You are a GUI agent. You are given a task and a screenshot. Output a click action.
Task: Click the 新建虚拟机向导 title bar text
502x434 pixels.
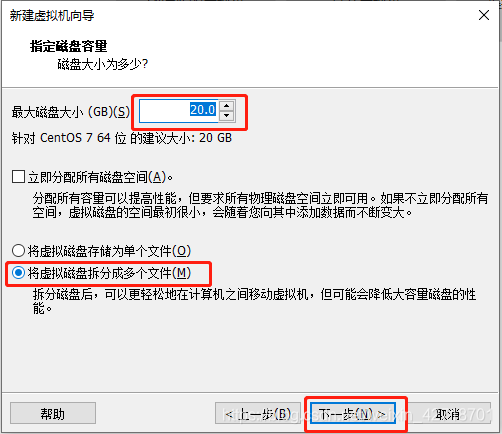[52, 16]
